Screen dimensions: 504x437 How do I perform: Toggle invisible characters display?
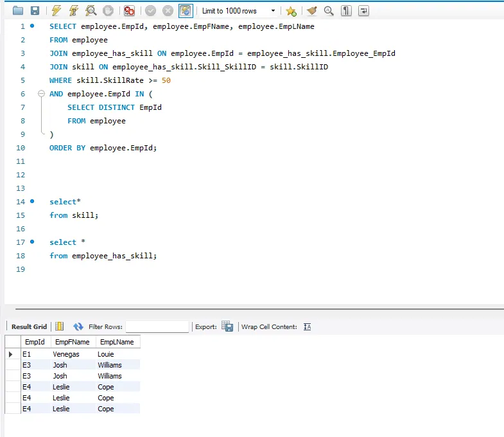tap(346, 11)
